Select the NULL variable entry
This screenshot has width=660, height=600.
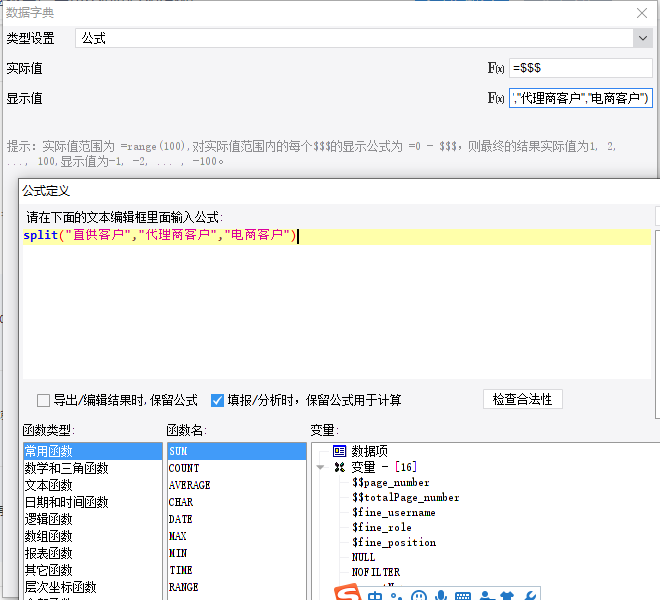[363, 557]
